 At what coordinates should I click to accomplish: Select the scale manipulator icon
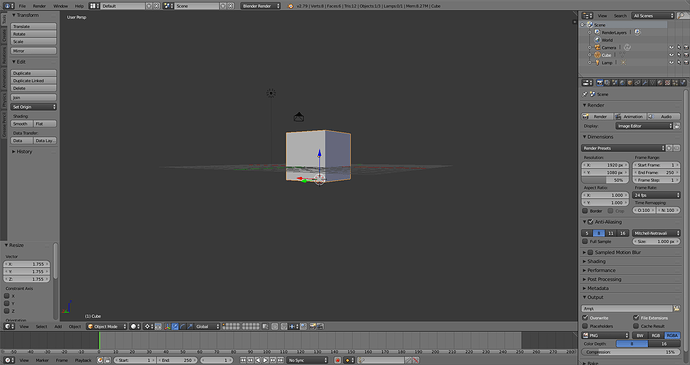(190, 326)
